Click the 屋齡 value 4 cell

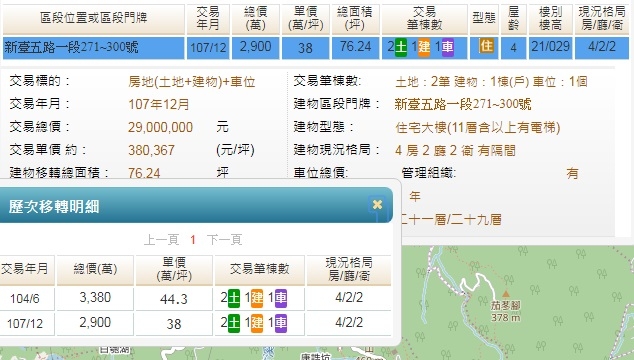click(x=513, y=48)
